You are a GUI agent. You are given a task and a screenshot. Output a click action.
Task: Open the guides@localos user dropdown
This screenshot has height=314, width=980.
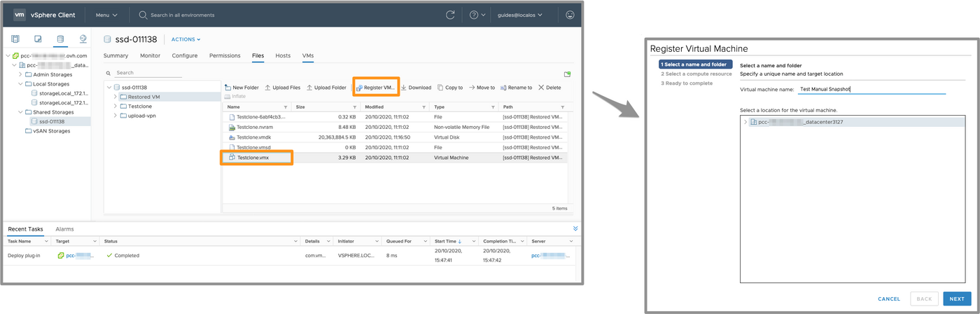pyautogui.click(x=519, y=15)
